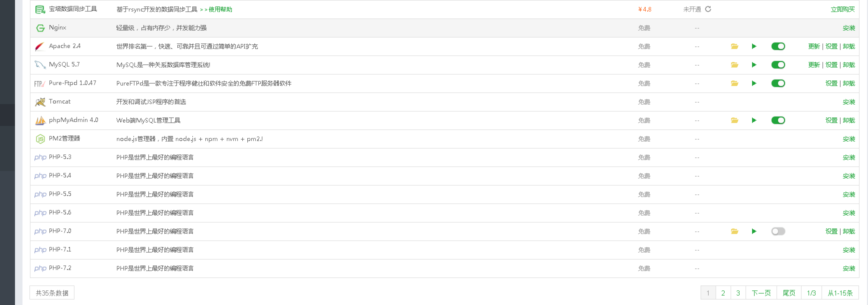
Task: Open the Apache 2.4 folder icon
Action: point(735,46)
